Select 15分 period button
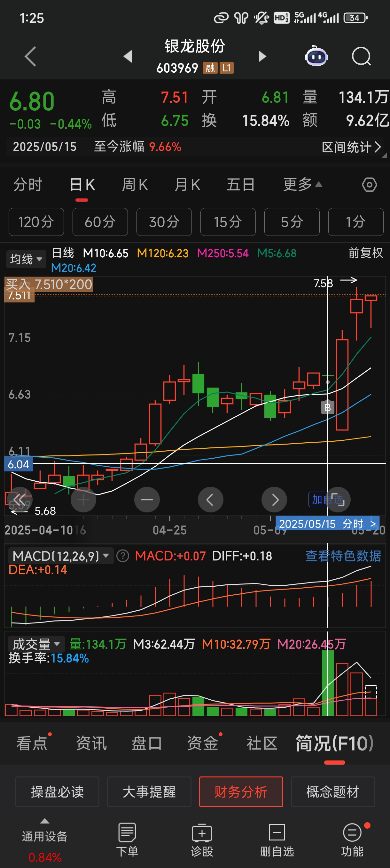The image size is (390, 868). [228, 222]
